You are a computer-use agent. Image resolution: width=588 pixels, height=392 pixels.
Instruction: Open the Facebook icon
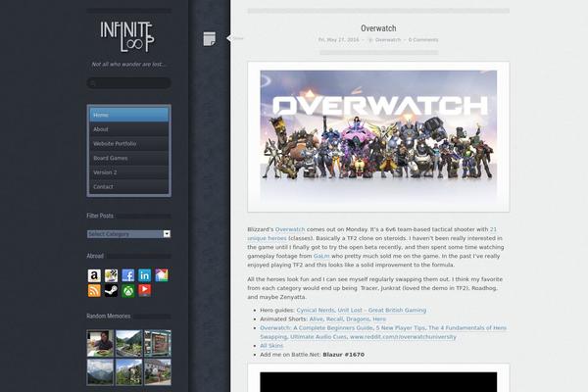(127, 275)
